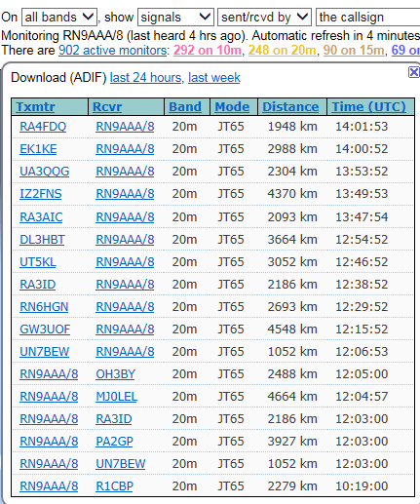
Task: Close the download table popup
Action: 413,72
